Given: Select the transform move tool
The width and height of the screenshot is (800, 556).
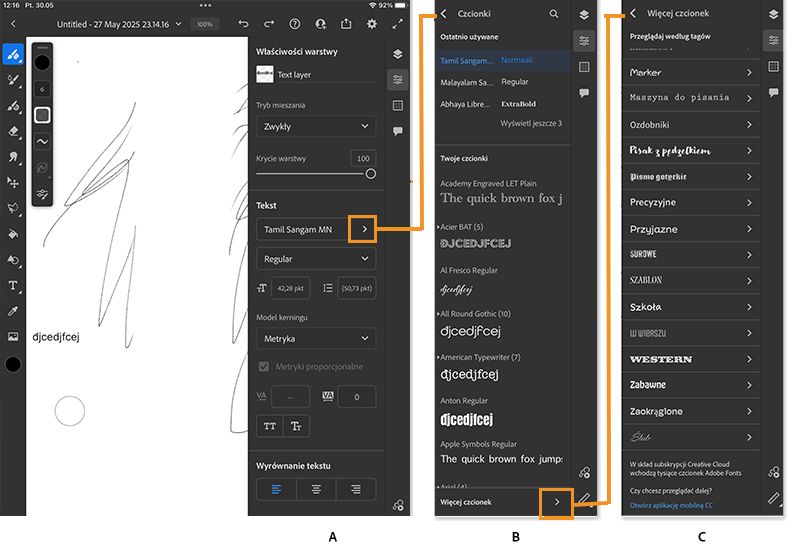Looking at the screenshot, I should click(13, 182).
